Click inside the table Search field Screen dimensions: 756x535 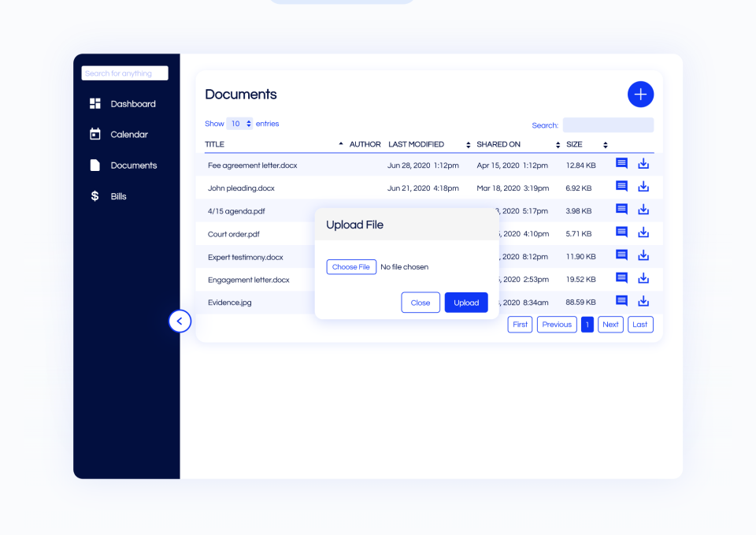point(607,124)
